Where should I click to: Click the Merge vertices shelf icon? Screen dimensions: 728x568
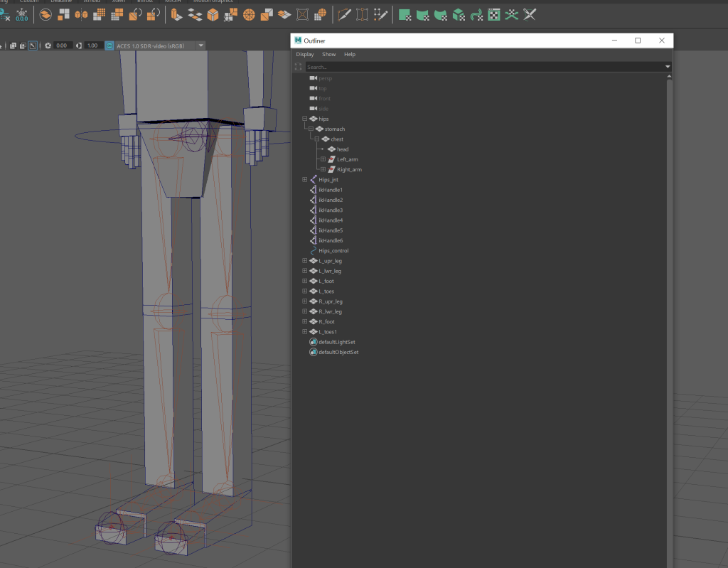click(x=231, y=15)
